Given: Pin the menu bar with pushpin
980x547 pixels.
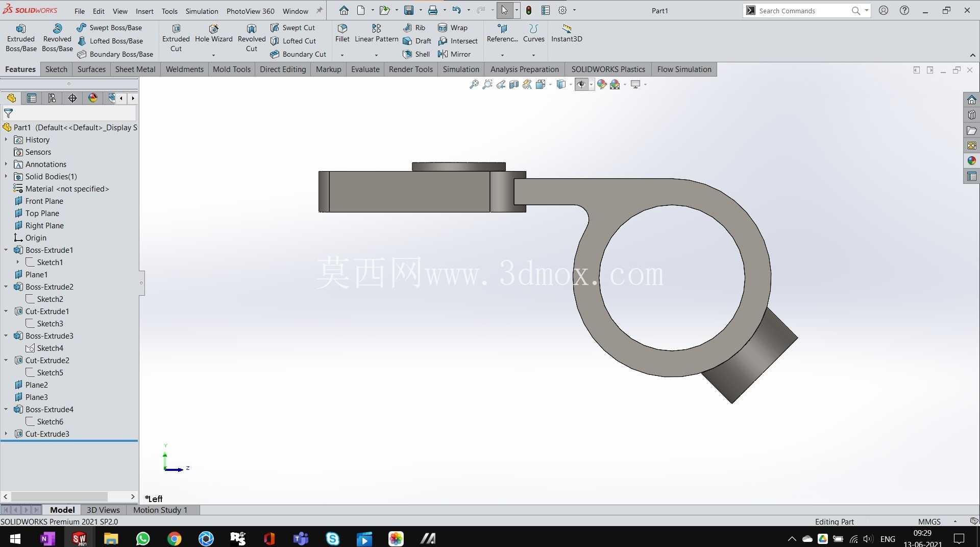Looking at the screenshot, I should click(320, 10).
